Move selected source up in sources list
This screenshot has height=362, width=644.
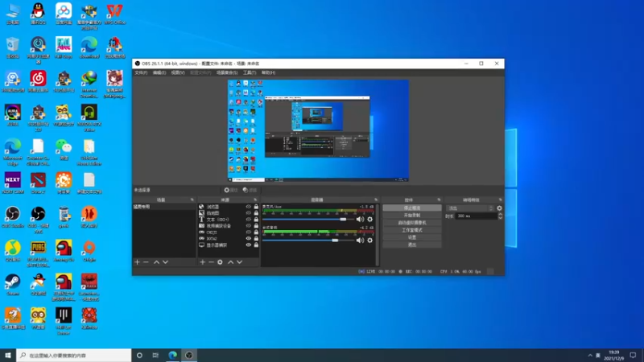click(231, 262)
